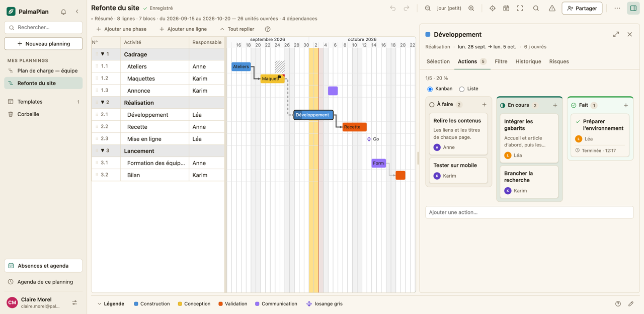This screenshot has width=644, height=314.
Task: Add a card to the En cours column
Action: (555, 105)
